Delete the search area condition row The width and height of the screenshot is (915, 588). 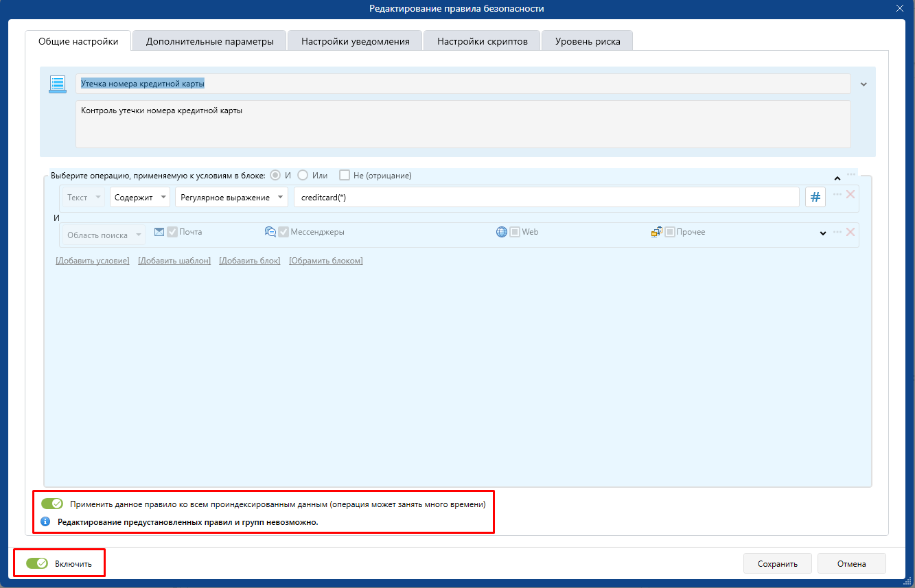(850, 233)
